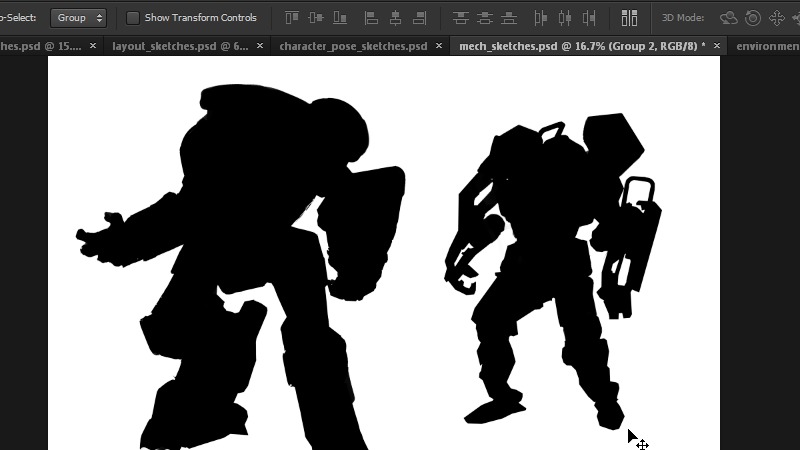Switch to the layout_sketches.psd tab
This screenshot has height=450, width=800.
point(180,46)
